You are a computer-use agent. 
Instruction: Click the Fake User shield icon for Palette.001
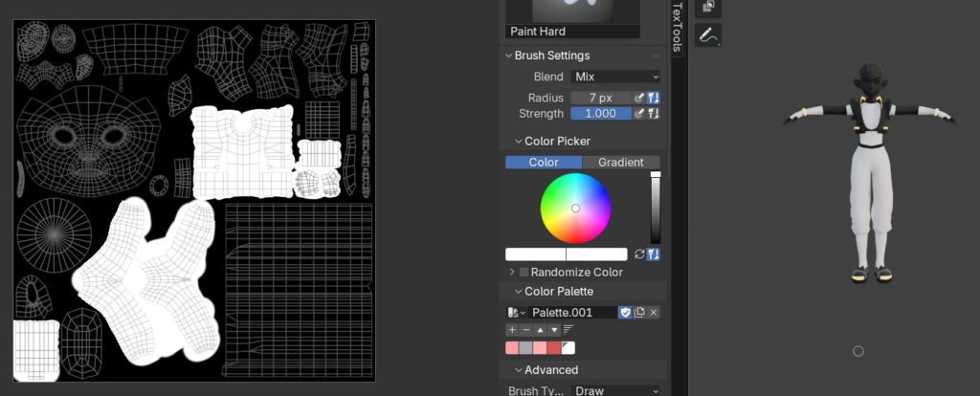625,313
